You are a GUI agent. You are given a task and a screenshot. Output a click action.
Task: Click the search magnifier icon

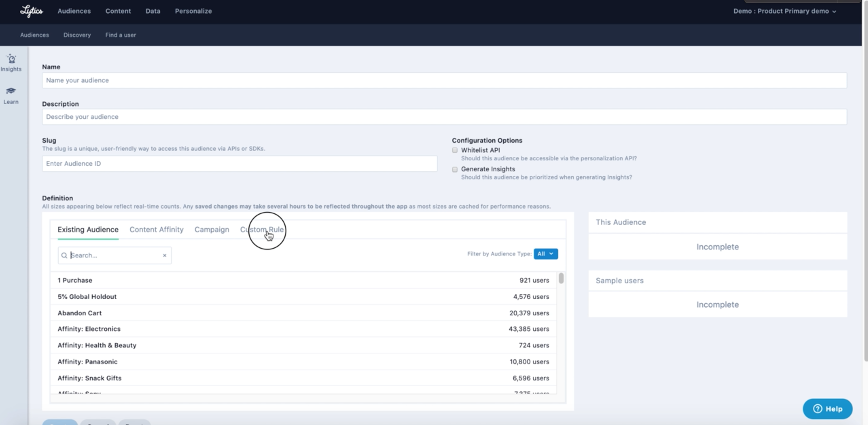pos(64,255)
